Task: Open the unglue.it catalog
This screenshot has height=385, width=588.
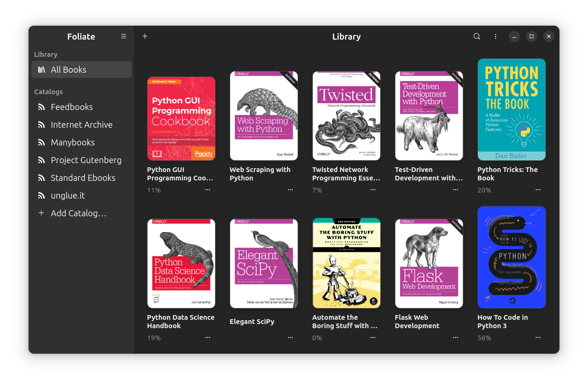Action: [x=81, y=195]
